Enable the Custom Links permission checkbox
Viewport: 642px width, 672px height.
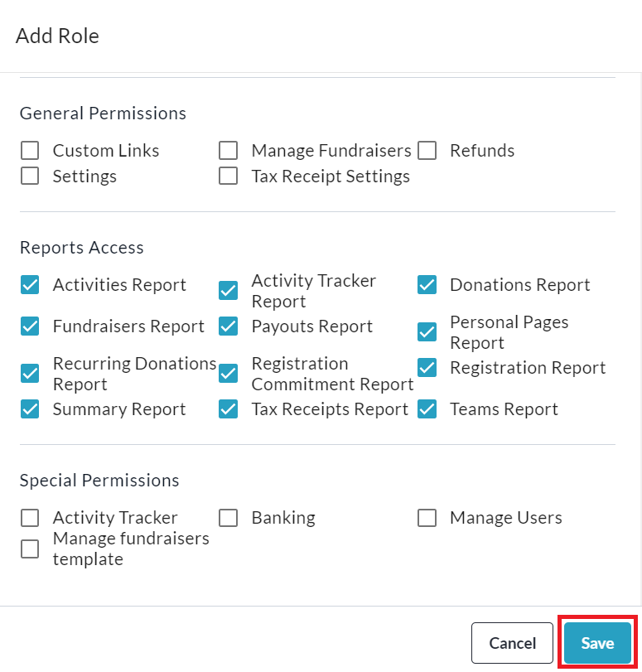point(30,151)
